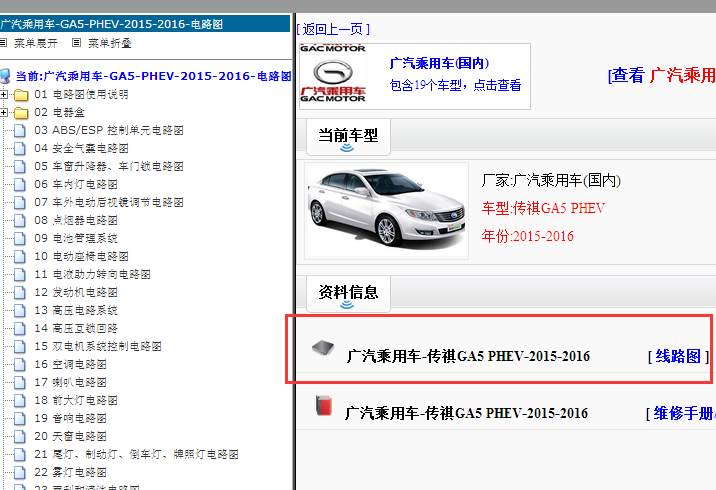Open the 线路图 link

coord(678,356)
